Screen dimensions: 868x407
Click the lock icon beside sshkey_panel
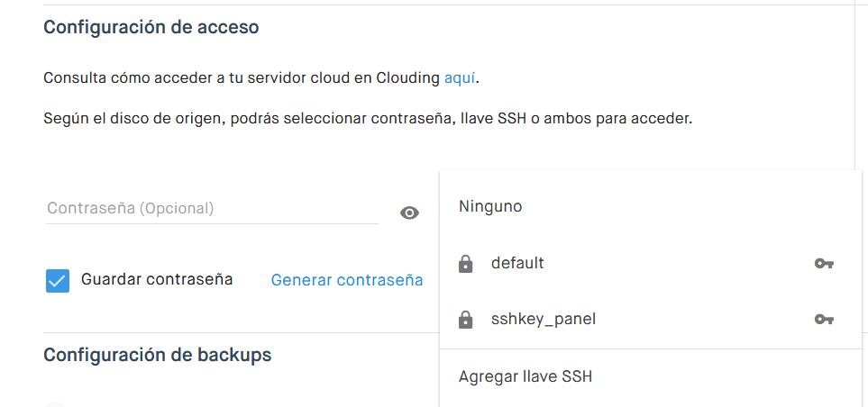coord(465,320)
